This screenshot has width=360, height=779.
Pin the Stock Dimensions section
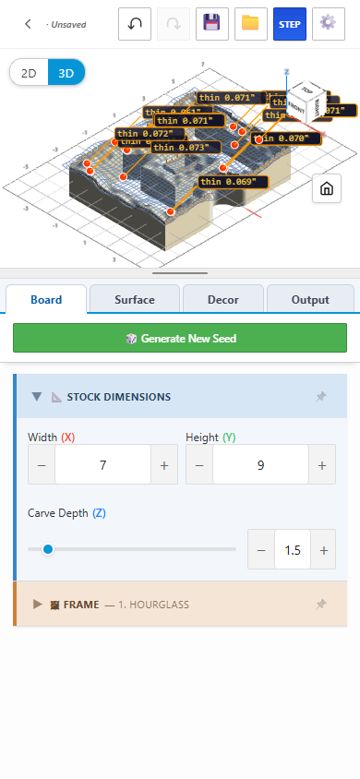click(x=322, y=396)
